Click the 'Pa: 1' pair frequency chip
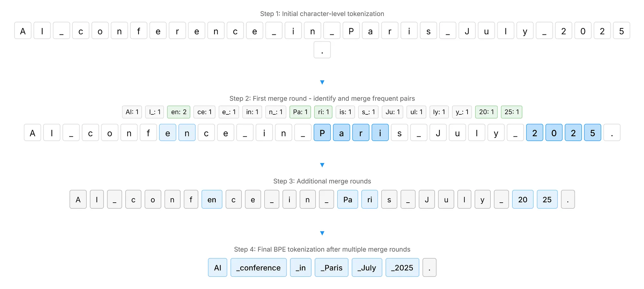 [x=300, y=112]
